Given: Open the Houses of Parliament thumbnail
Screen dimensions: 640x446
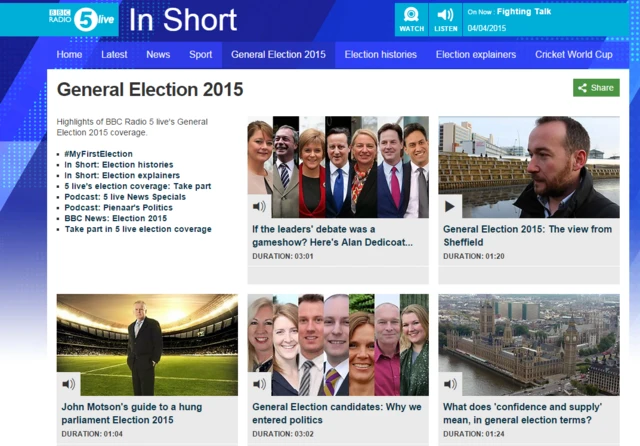Looking at the screenshot, I should pos(529,345).
